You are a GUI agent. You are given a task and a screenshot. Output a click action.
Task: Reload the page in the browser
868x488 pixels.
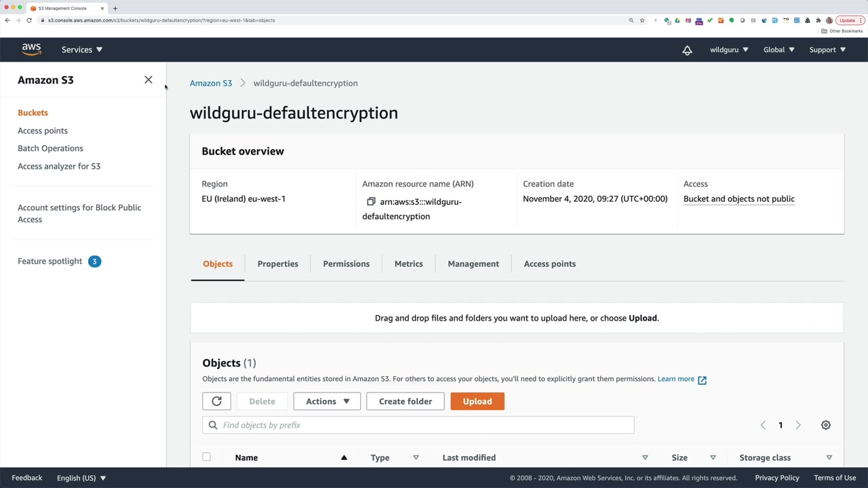[x=29, y=20]
